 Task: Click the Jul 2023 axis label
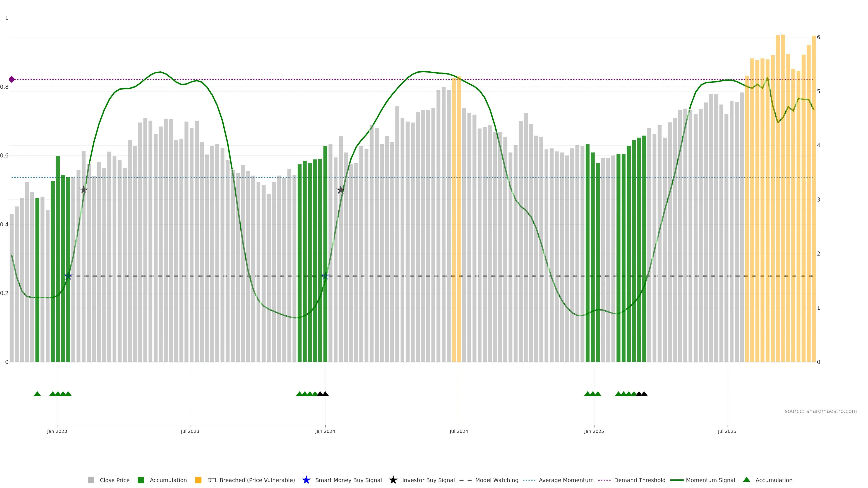(x=190, y=432)
